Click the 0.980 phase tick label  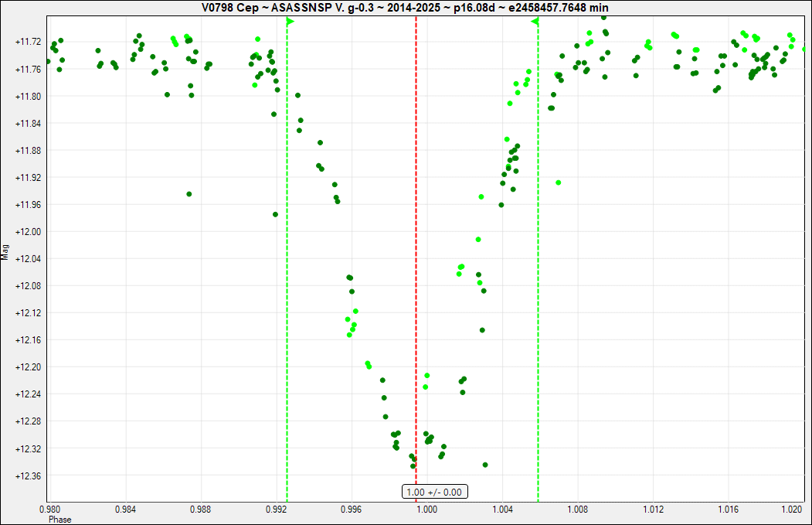pos(49,510)
